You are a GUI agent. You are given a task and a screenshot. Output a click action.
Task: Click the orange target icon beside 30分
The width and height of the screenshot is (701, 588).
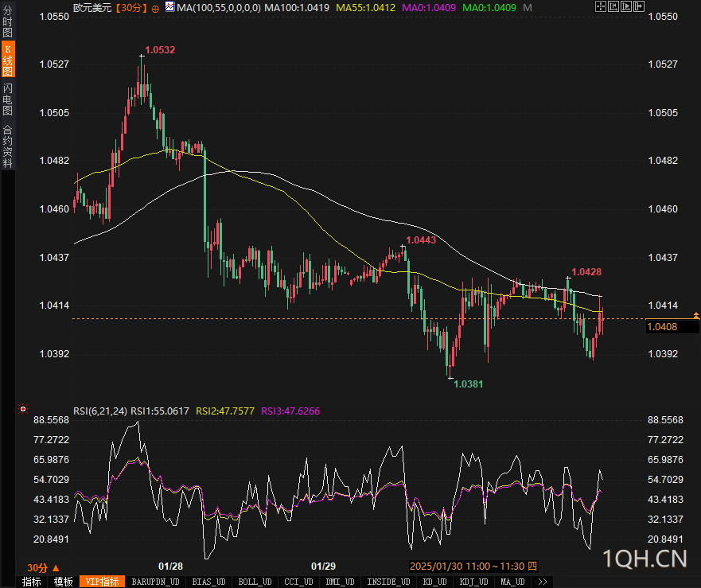[155, 9]
